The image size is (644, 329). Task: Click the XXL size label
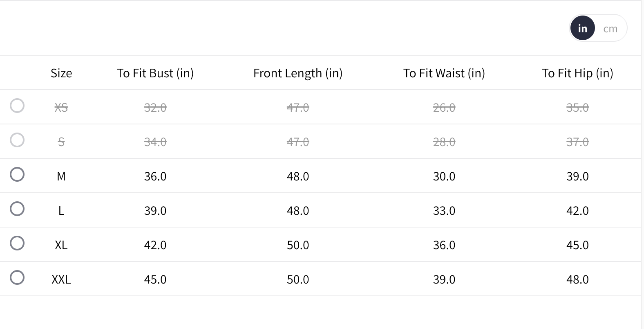[61, 279]
